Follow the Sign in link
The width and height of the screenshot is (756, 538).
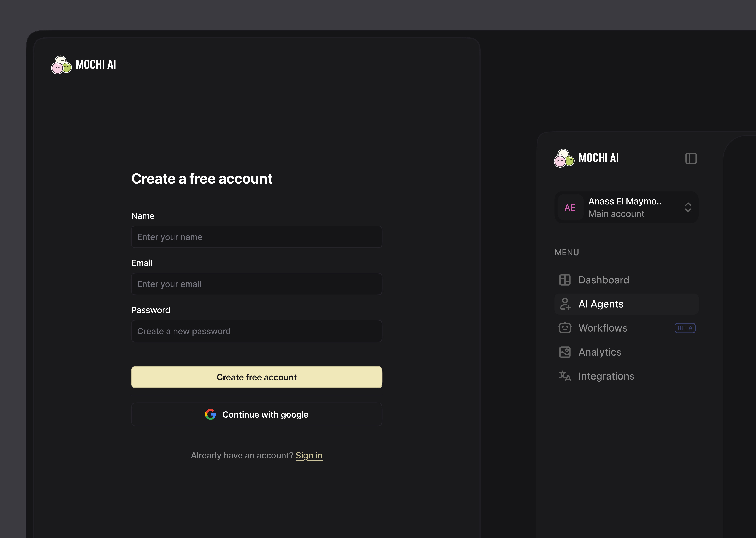309,456
